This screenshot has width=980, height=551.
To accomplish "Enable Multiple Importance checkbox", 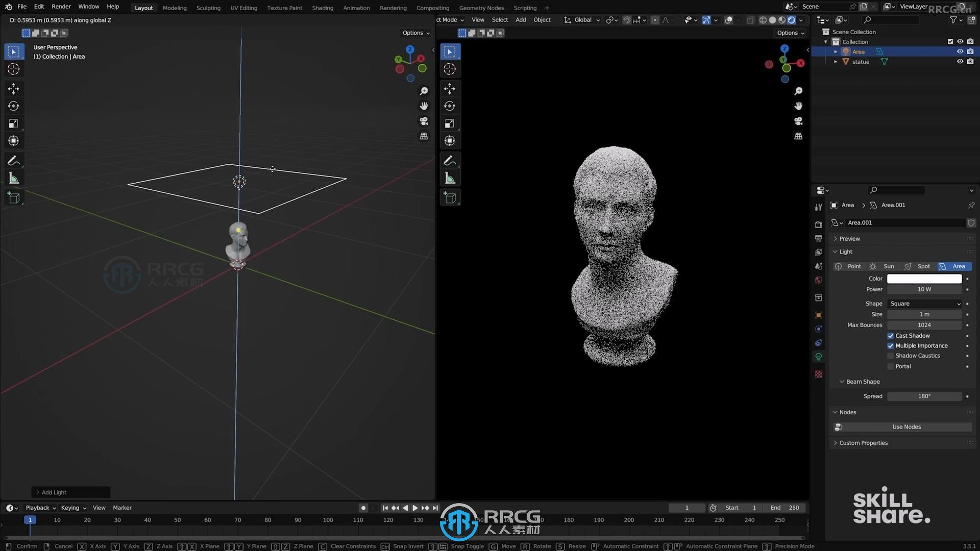I will (891, 345).
